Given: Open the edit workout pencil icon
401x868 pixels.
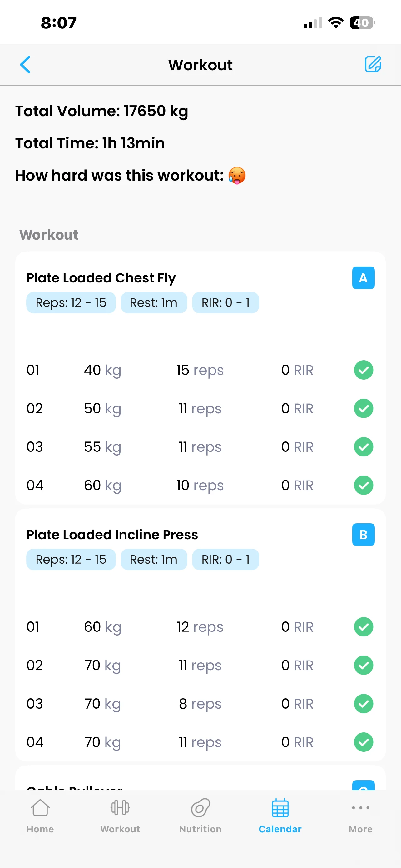Looking at the screenshot, I should pyautogui.click(x=373, y=64).
